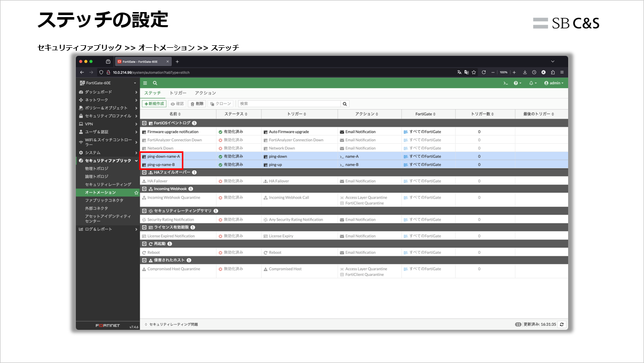Open 外部コネクタ in the sidebar

point(96,208)
